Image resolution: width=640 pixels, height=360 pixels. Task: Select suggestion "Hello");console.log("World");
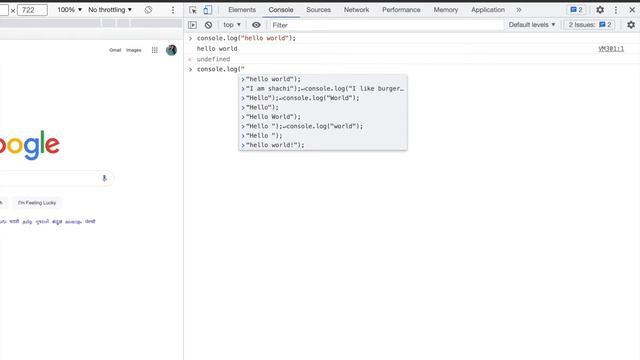click(x=323, y=98)
